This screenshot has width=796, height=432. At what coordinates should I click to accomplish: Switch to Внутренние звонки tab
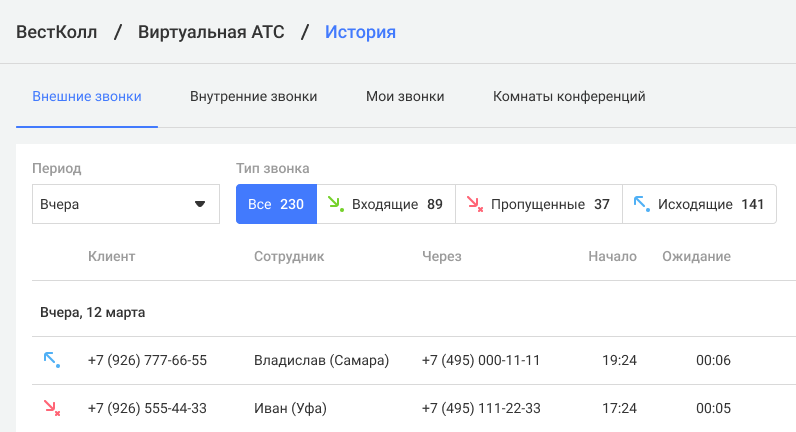point(253,96)
